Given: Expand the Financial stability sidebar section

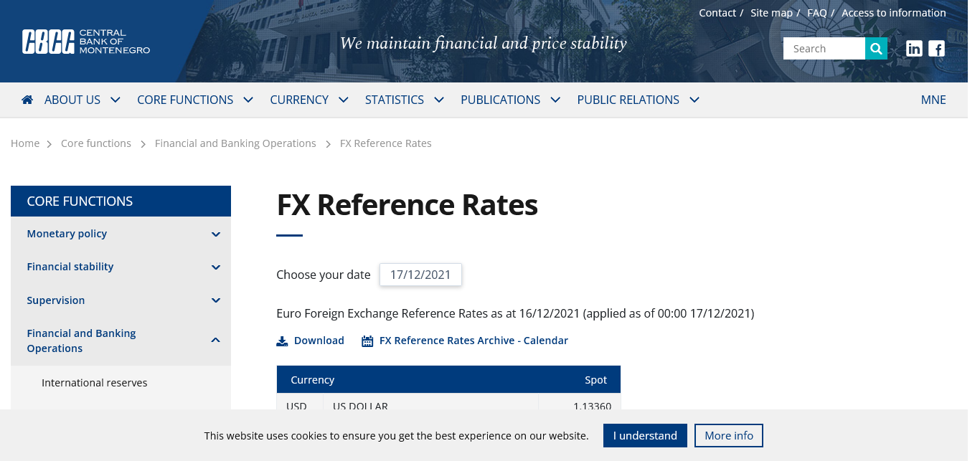Looking at the screenshot, I should point(216,267).
